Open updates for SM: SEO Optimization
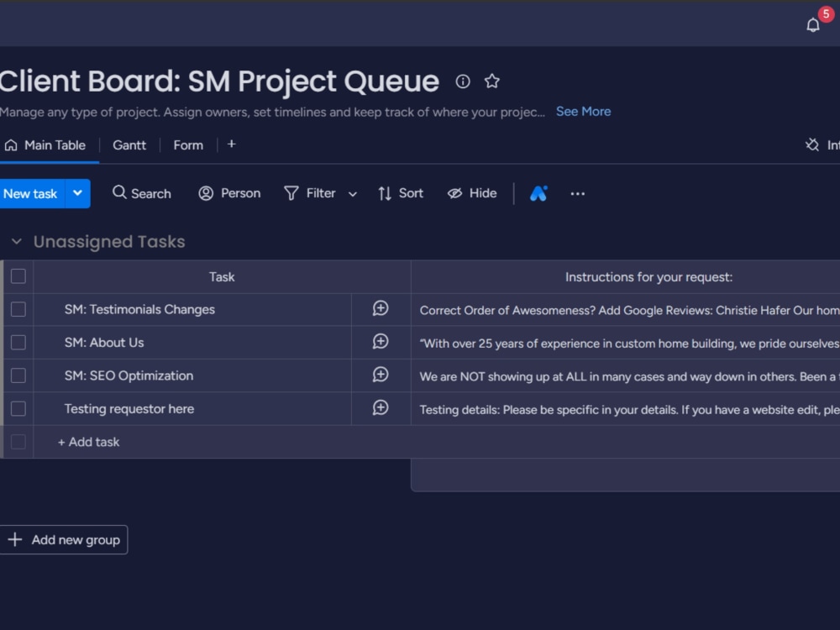This screenshot has height=630, width=840. pos(381,375)
